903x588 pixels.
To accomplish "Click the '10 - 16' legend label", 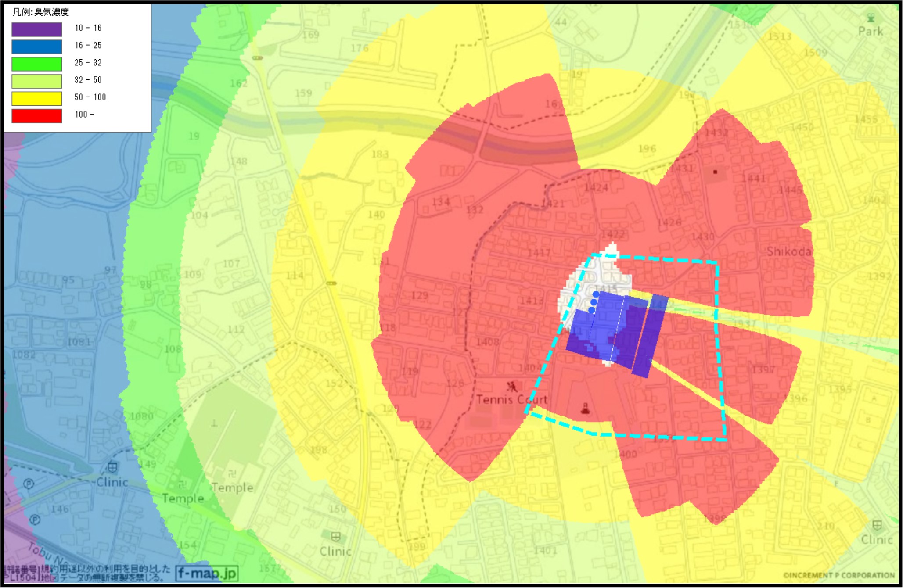I will 88,28.
